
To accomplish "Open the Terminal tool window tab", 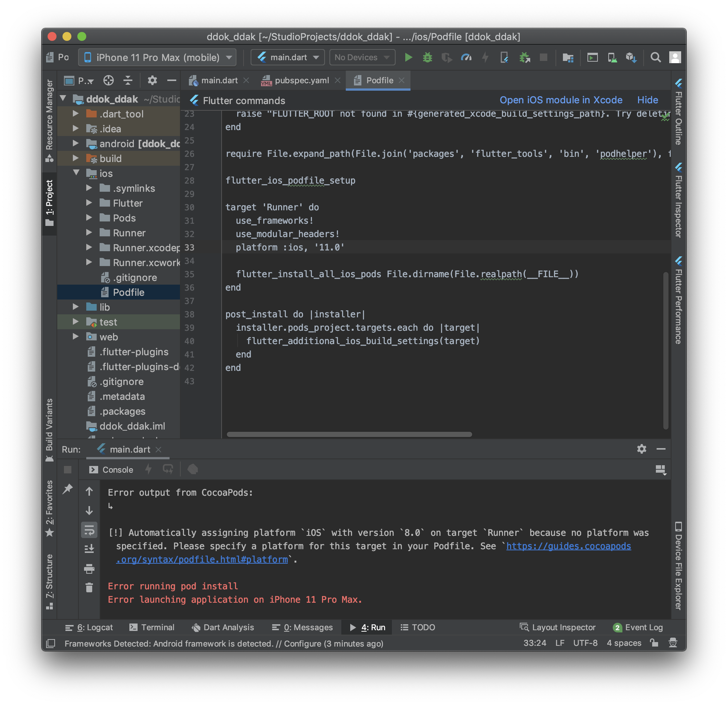I will [152, 627].
